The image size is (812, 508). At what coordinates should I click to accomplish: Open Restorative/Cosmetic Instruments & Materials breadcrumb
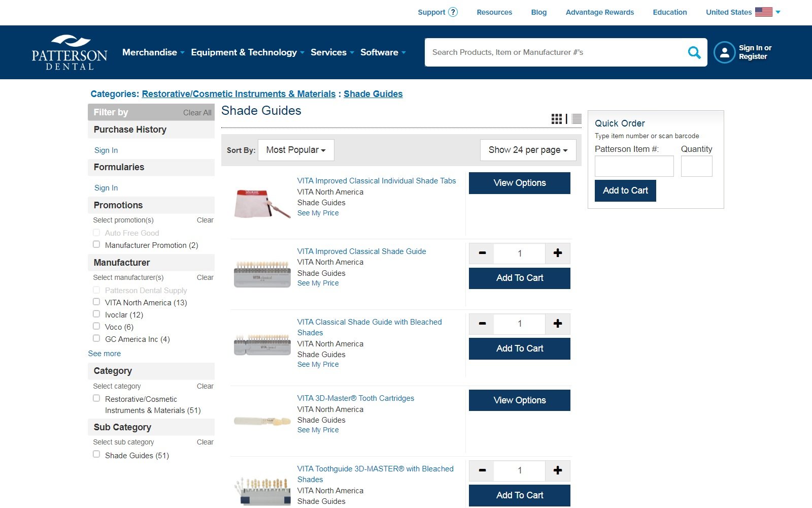coord(239,94)
